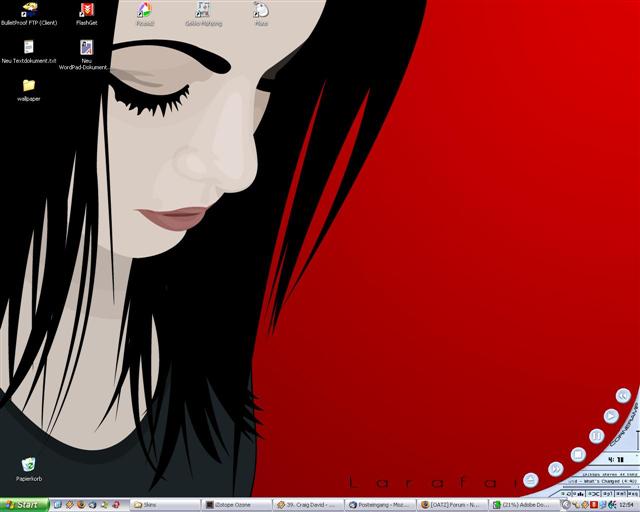The height and width of the screenshot is (512, 640).
Task: Switch to the iZotope Ozone taskbar window
Action: click(237, 505)
